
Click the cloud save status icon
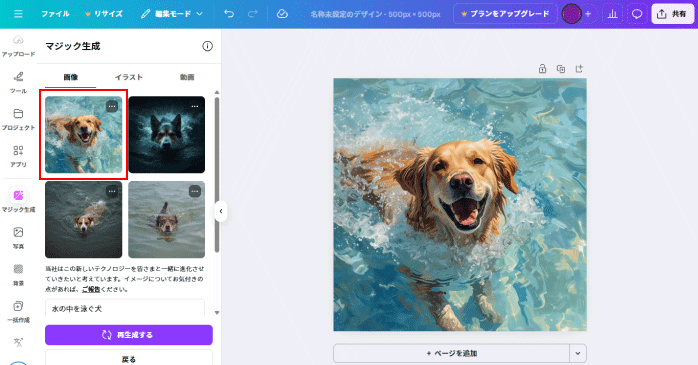tap(282, 14)
